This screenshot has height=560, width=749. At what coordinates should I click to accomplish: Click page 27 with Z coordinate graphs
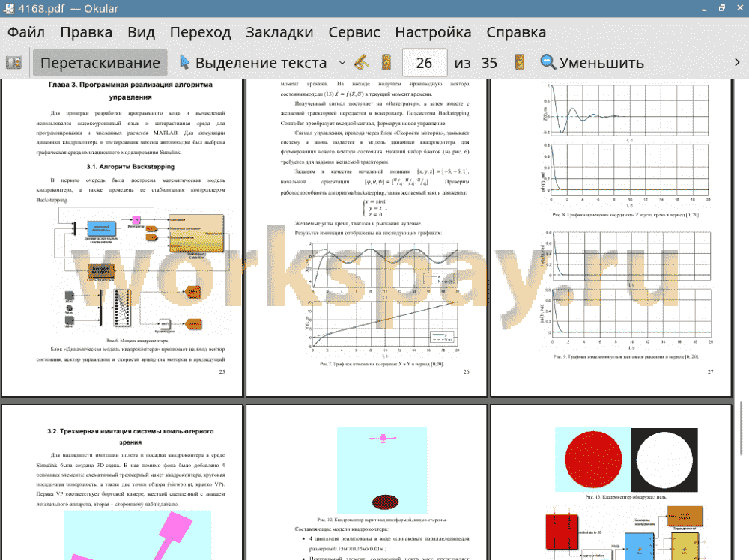611,238
